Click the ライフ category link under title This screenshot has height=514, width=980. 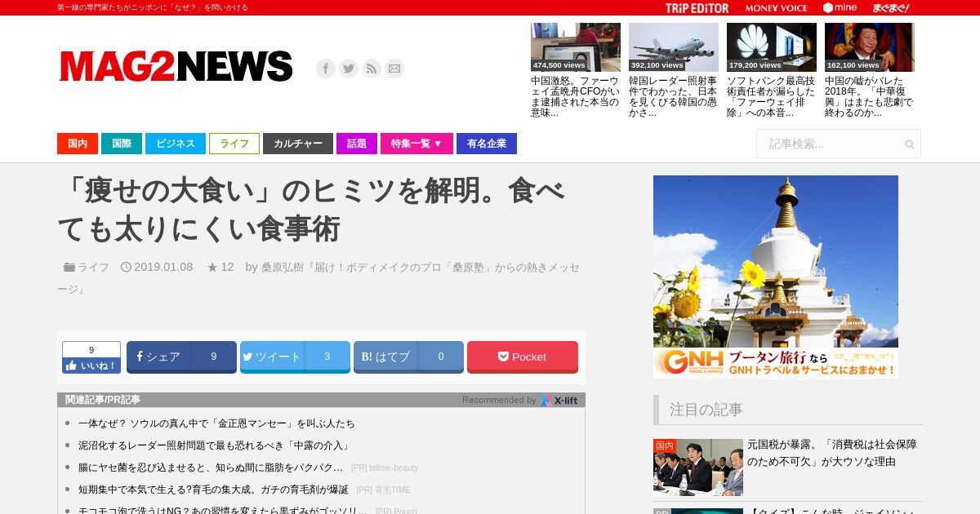93,267
